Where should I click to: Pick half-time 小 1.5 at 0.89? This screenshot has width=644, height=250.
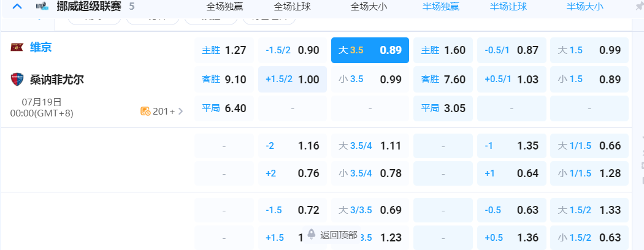pyautogui.click(x=589, y=79)
